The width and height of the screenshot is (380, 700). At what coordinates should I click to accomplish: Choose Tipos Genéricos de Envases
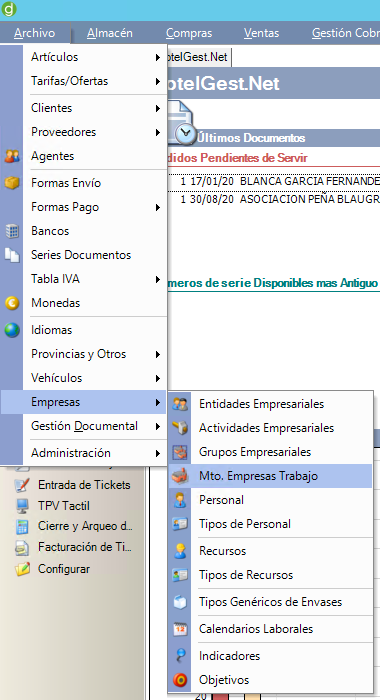[x=270, y=602]
